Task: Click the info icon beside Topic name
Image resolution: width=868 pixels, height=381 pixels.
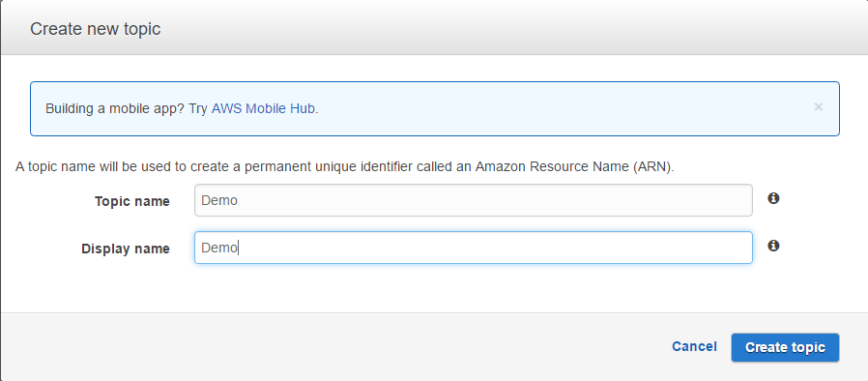Action: pyautogui.click(x=773, y=198)
